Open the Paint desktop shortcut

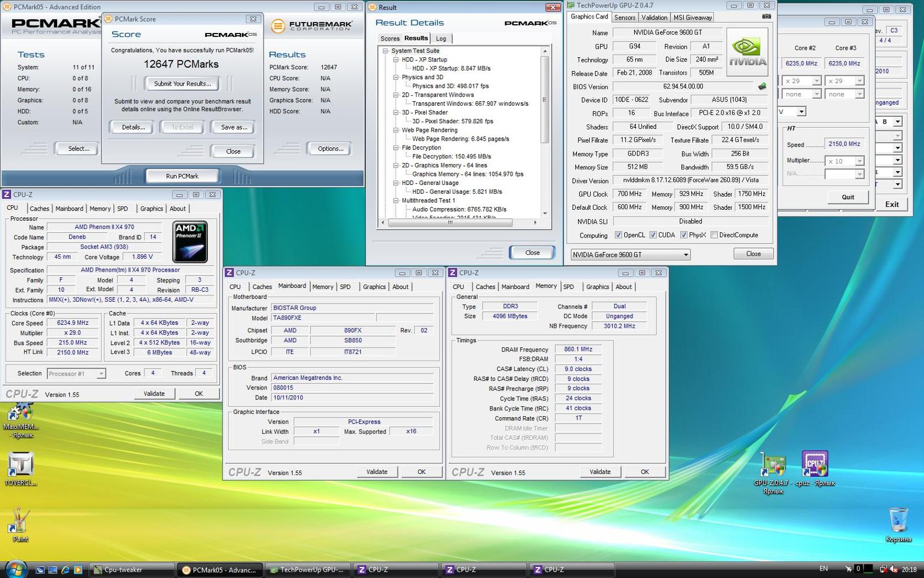tap(20, 525)
